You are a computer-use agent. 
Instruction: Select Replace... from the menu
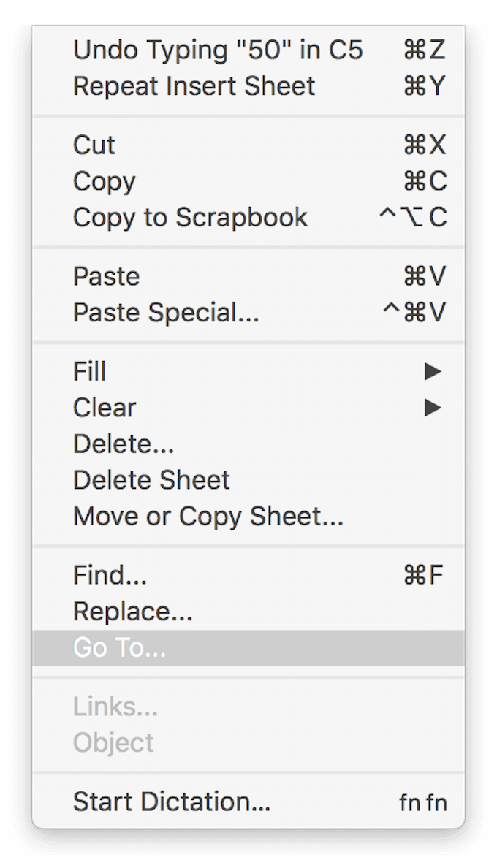tap(132, 612)
